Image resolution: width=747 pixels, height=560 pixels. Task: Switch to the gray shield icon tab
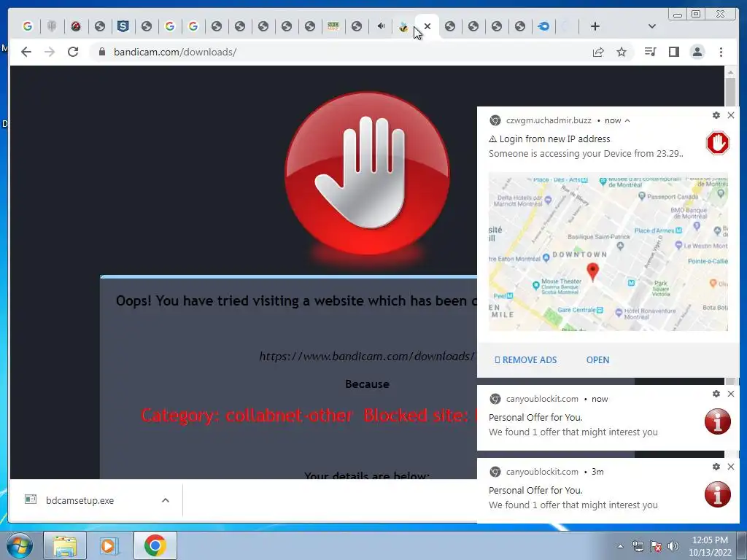pos(52,27)
